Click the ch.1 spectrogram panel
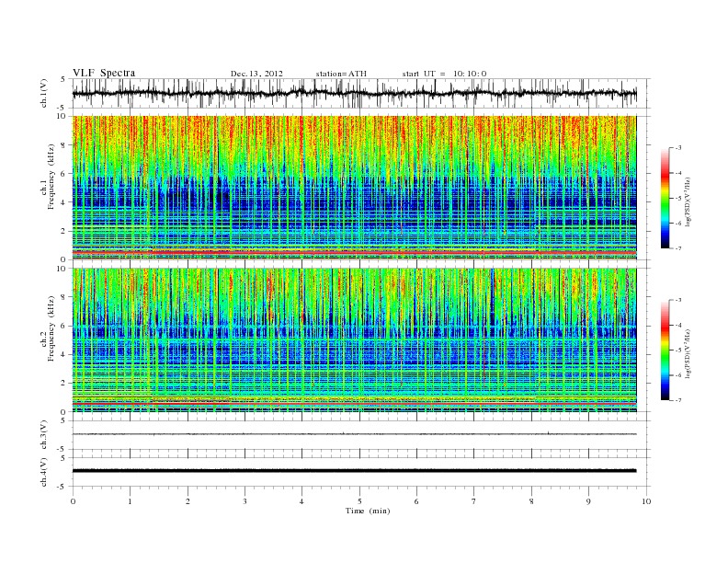The height and width of the screenshot is (563, 728). pyautogui.click(x=354, y=188)
